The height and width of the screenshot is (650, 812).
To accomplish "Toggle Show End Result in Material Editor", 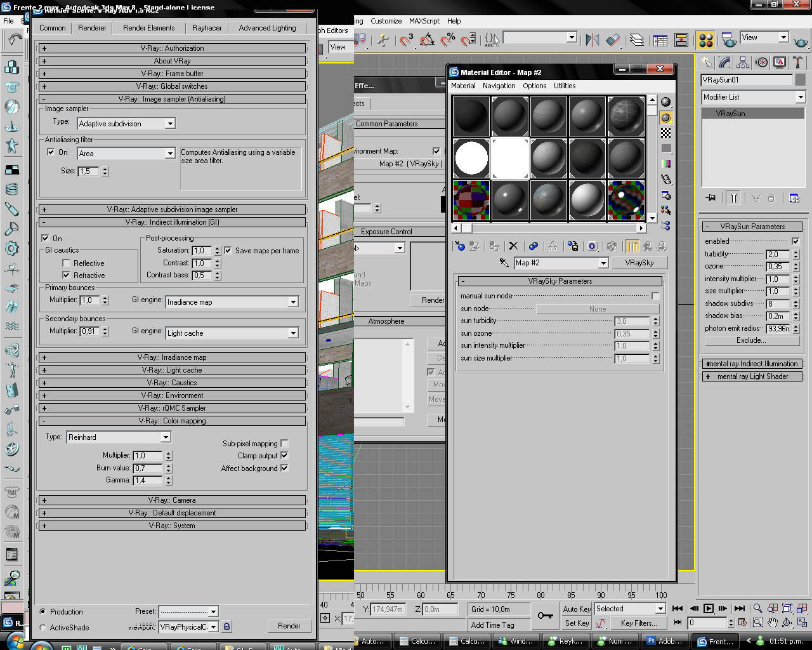I will [x=632, y=246].
